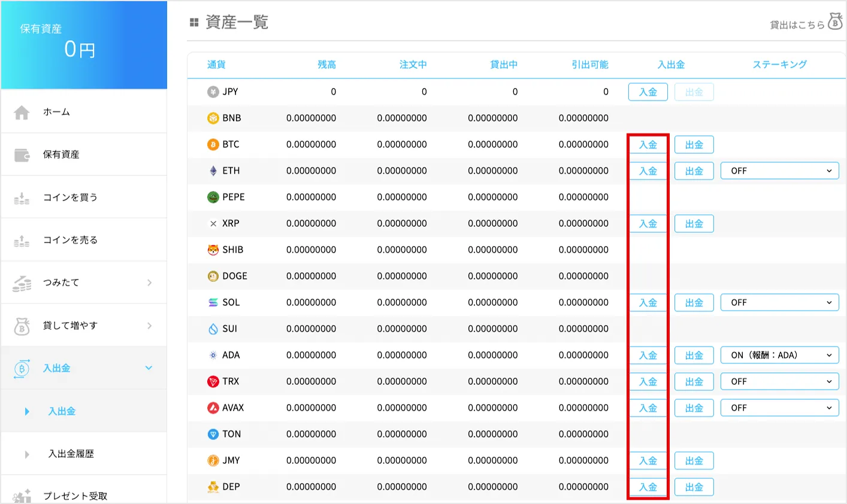Click the SHIB coin icon
The height and width of the screenshot is (504, 847).
[213, 250]
